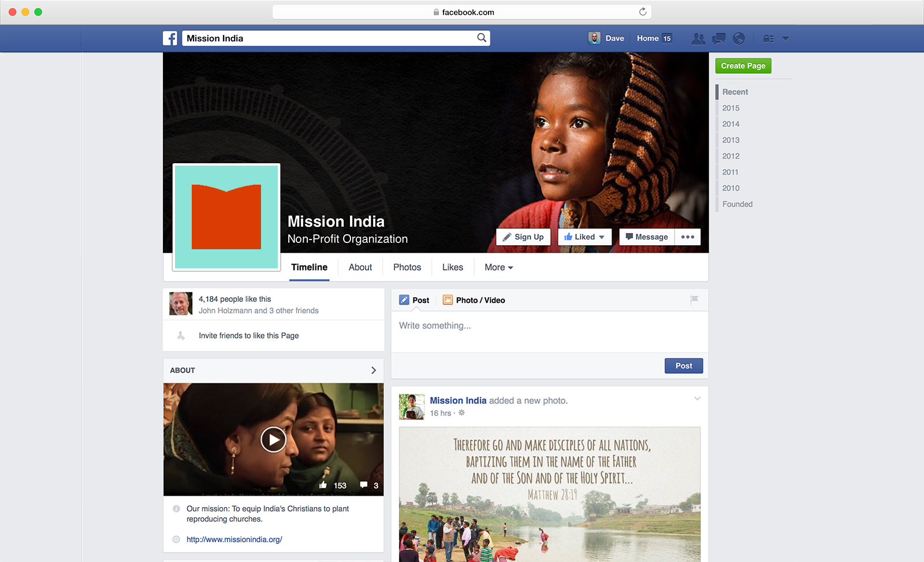The width and height of the screenshot is (924, 562).
Task: Click the Facebook logo icon
Action: click(x=170, y=38)
